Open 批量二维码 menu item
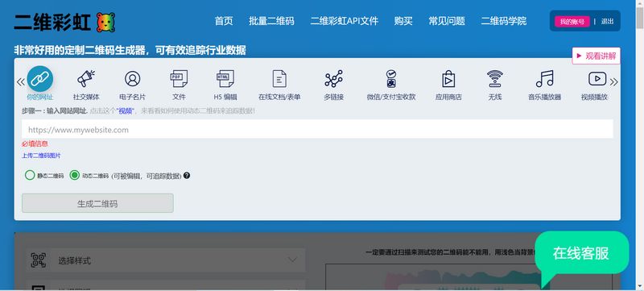Image resolution: width=644 pixels, height=291 pixels. [271, 21]
